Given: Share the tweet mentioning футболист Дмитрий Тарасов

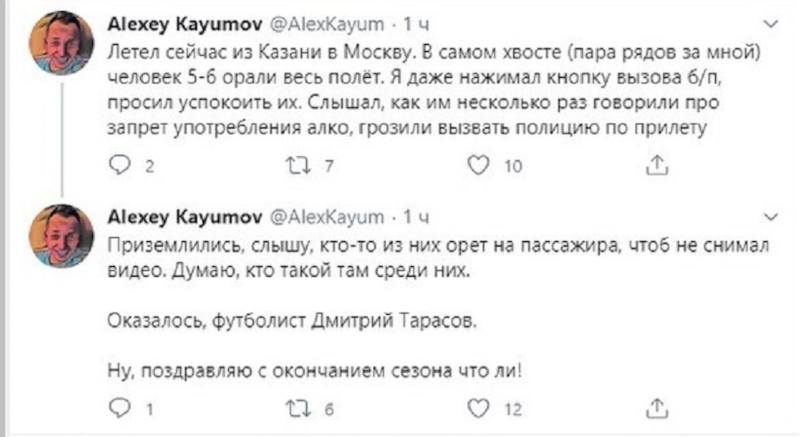Looking at the screenshot, I should [x=658, y=407].
